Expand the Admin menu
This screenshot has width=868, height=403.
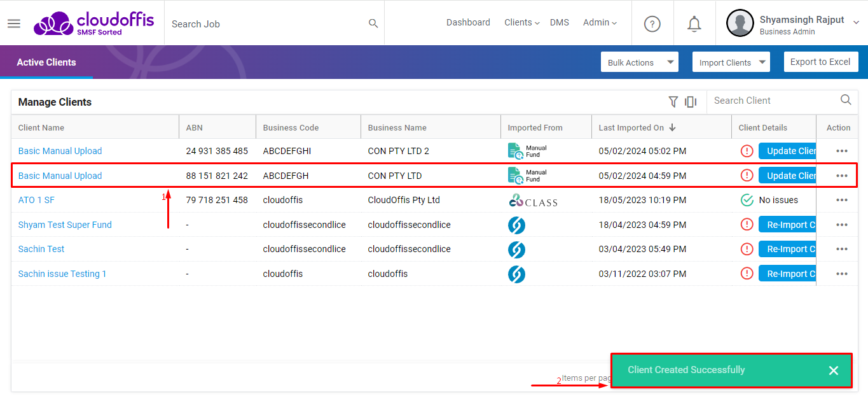click(600, 23)
